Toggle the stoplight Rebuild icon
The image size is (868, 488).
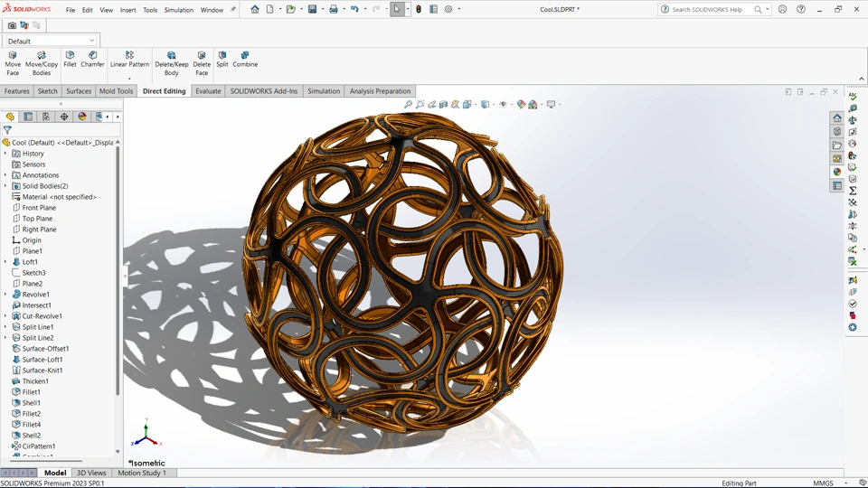click(x=418, y=9)
